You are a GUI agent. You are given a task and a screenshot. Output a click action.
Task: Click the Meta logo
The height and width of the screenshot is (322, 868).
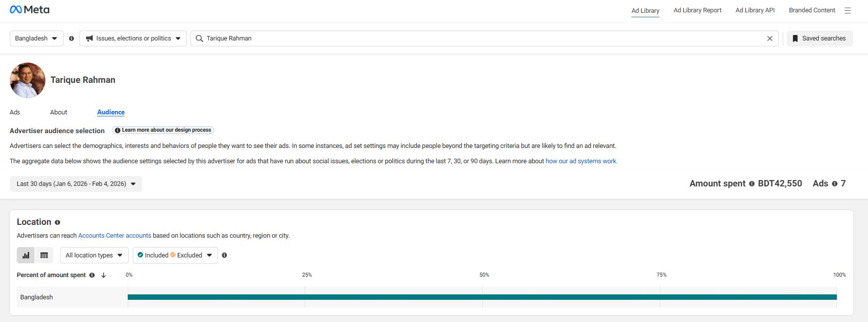click(30, 10)
